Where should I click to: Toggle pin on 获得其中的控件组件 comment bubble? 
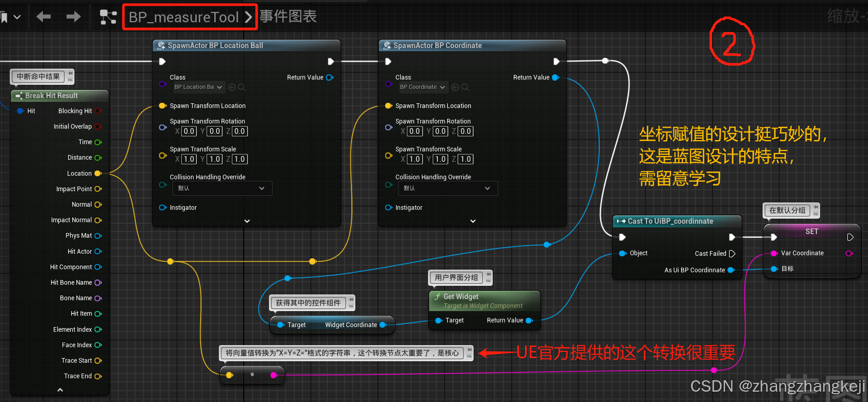pyautogui.click(x=351, y=301)
